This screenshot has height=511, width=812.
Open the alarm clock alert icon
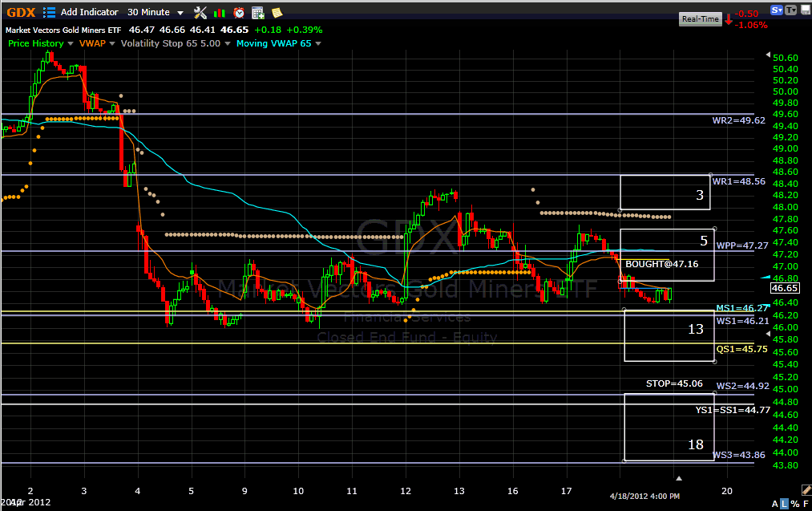pyautogui.click(x=239, y=12)
